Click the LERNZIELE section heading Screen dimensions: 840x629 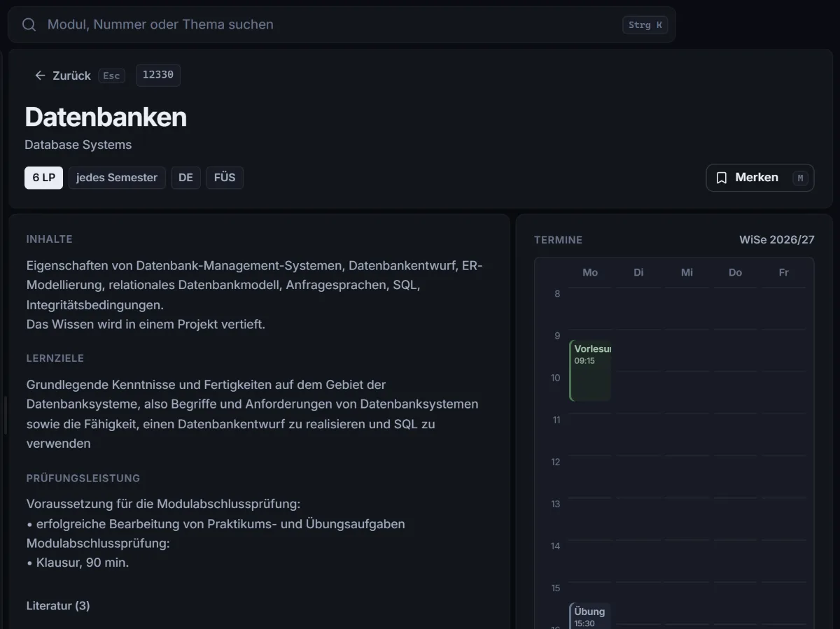55,358
